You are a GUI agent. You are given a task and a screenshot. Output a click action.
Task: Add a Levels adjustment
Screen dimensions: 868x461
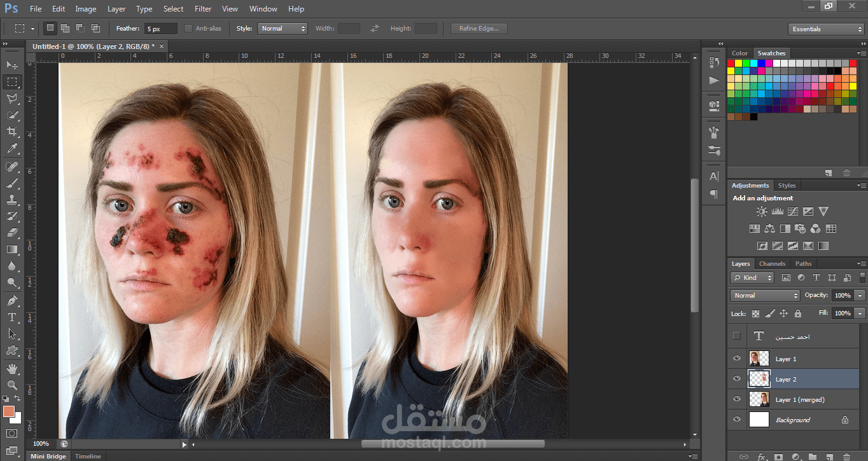pos(777,211)
